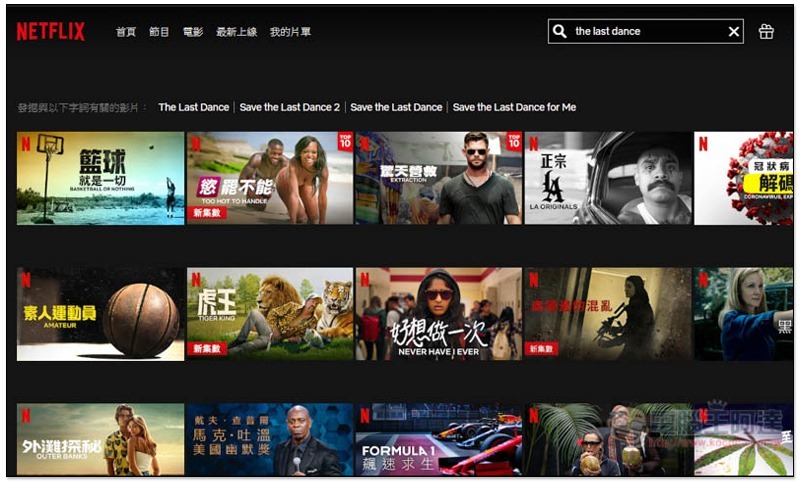800x482 pixels.
Task: Open the 首頁 home menu item
Action: (x=126, y=32)
